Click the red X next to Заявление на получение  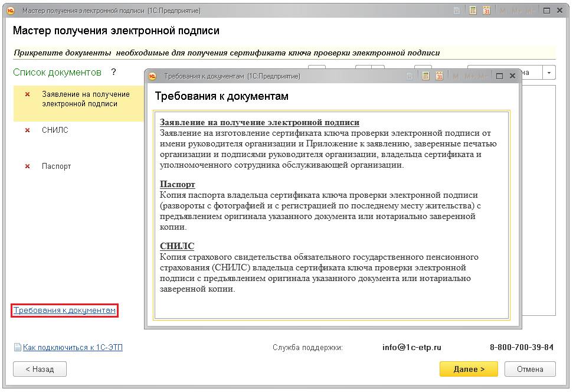(27, 94)
